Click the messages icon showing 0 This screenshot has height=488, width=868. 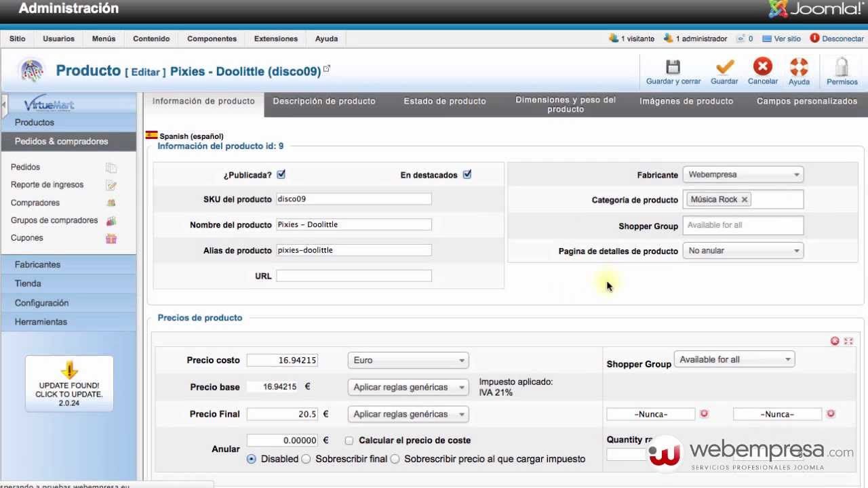coord(741,39)
